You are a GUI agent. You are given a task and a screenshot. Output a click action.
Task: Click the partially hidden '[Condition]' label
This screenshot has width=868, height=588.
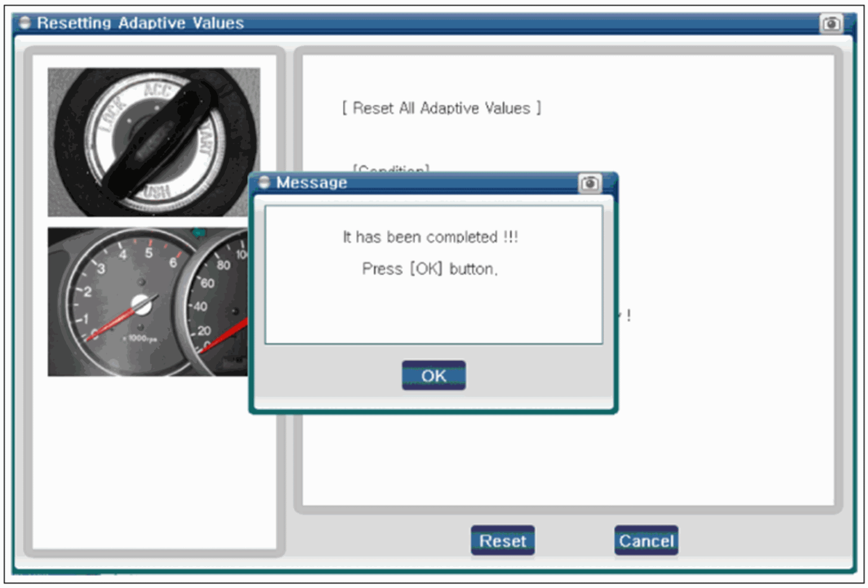point(391,168)
